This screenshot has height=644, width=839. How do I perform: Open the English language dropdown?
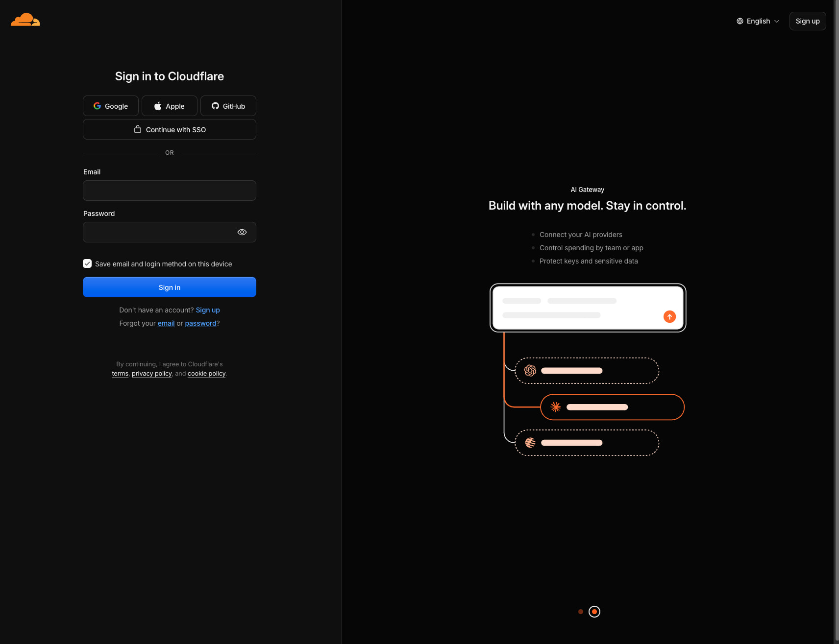[x=758, y=21]
